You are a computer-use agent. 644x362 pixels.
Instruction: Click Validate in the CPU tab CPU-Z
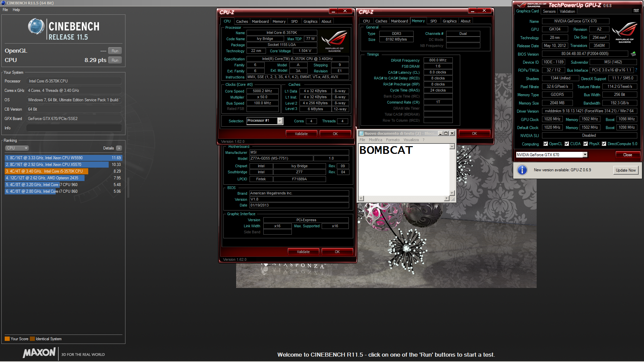coord(301,134)
